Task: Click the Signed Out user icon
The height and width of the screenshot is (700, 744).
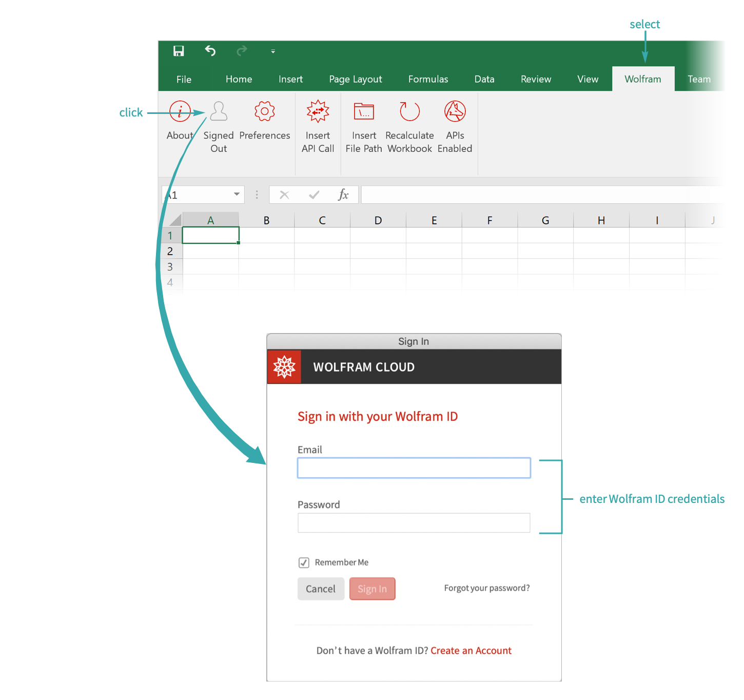Action: click(219, 111)
